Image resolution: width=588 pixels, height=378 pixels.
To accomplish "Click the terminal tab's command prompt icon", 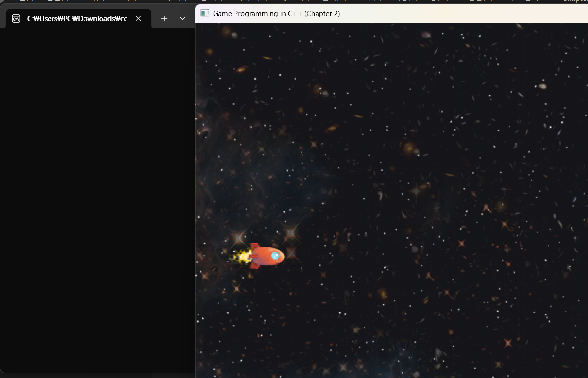I will [16, 18].
